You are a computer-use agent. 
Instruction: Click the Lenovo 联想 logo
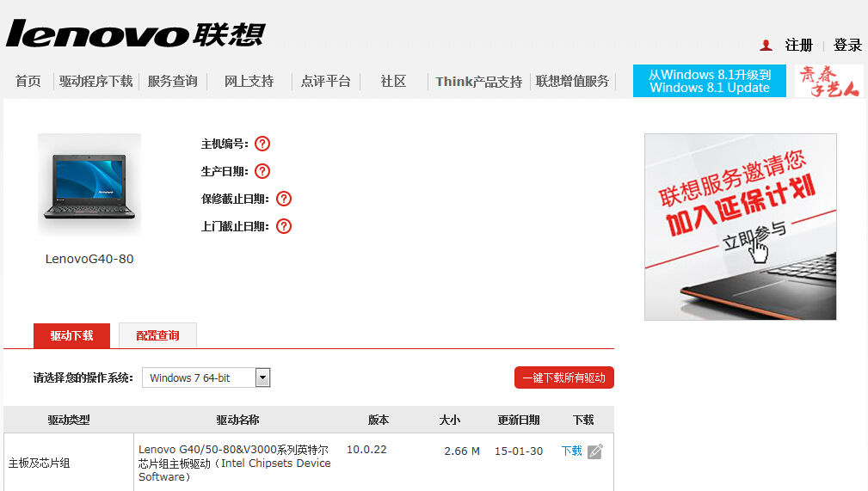click(136, 34)
